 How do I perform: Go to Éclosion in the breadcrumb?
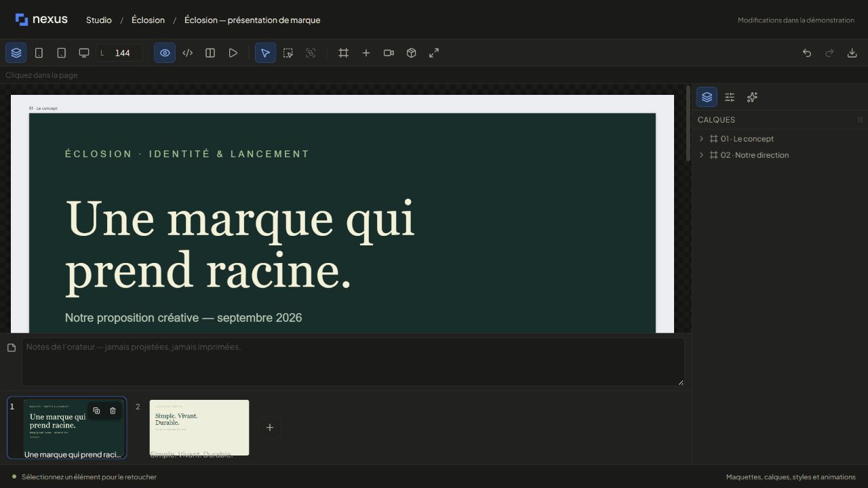[148, 20]
